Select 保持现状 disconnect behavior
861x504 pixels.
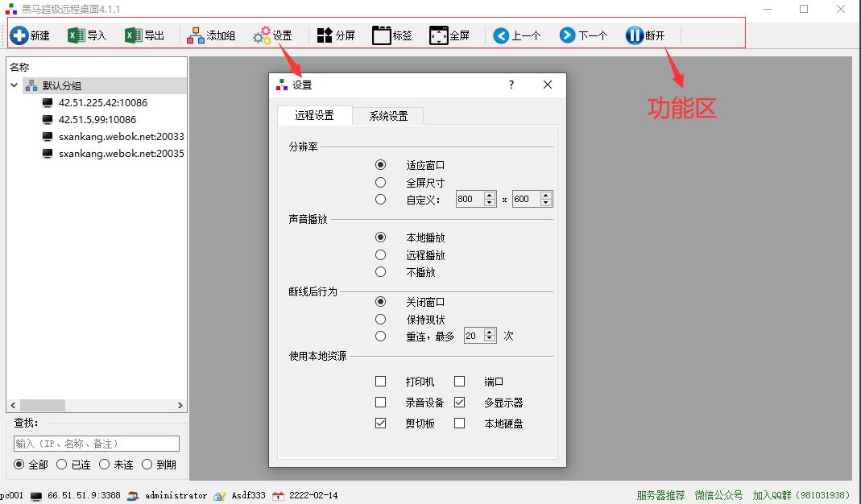[x=380, y=319]
